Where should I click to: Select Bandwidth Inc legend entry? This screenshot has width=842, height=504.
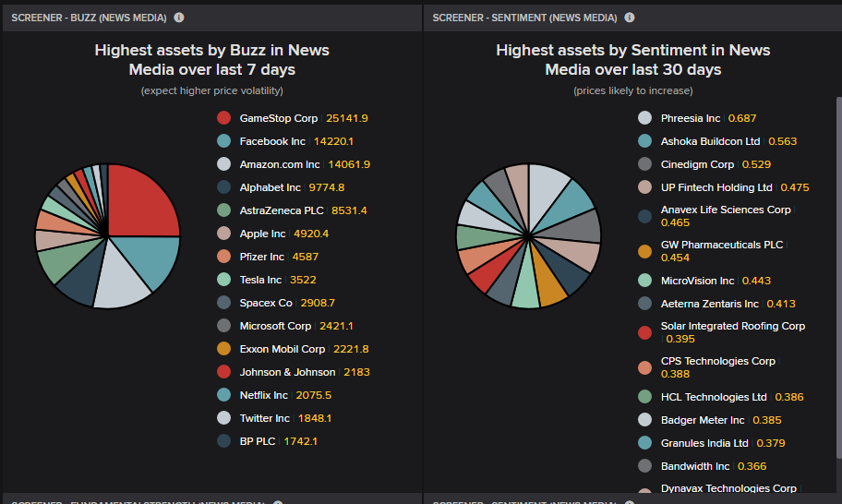pos(703,466)
